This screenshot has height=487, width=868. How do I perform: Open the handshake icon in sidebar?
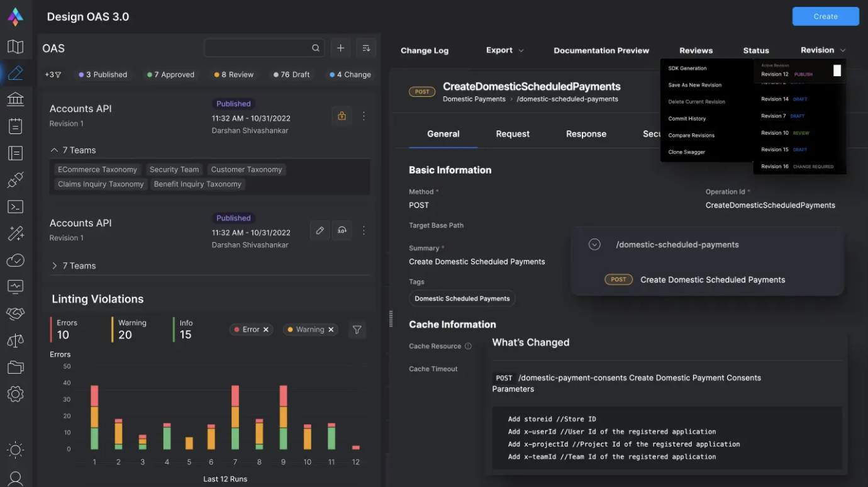(x=16, y=313)
